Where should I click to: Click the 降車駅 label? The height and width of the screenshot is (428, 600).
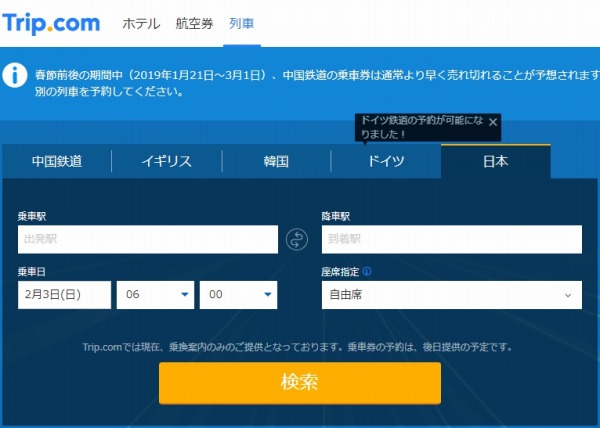(x=336, y=216)
